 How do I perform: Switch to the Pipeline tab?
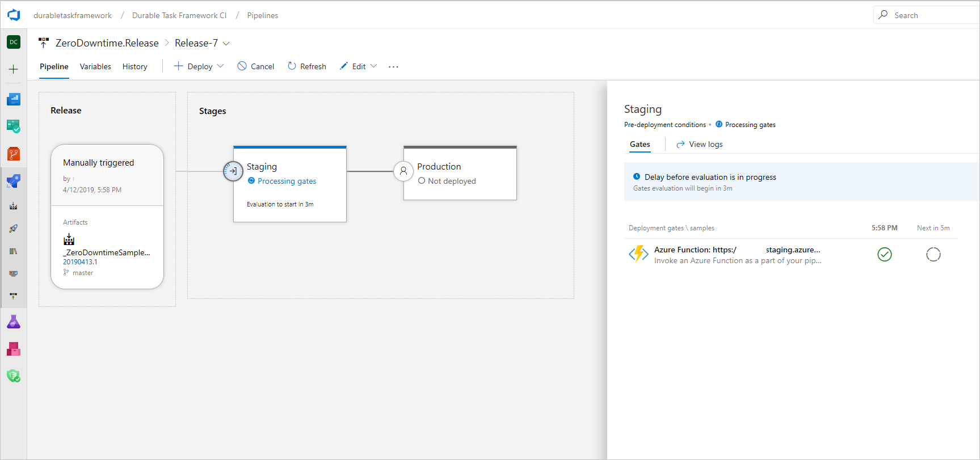[54, 66]
